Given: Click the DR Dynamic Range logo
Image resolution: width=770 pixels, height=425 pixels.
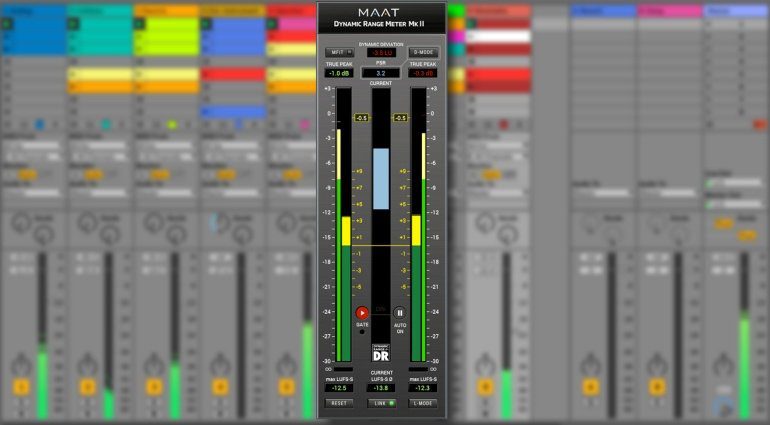Looking at the screenshot, I should (x=381, y=353).
